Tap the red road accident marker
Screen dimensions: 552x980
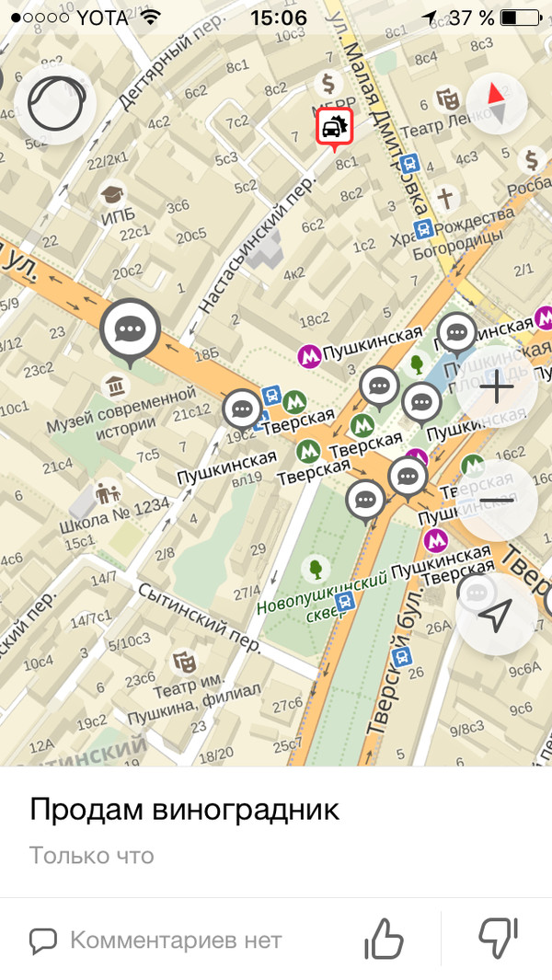(334, 128)
